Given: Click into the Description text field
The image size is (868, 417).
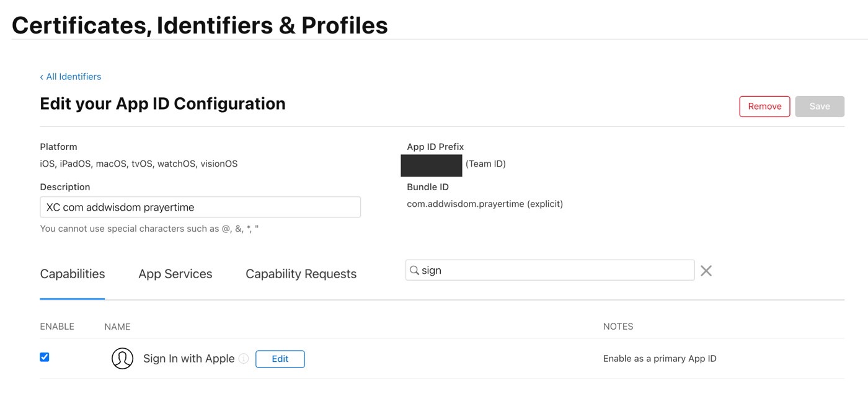Looking at the screenshot, I should (x=200, y=207).
